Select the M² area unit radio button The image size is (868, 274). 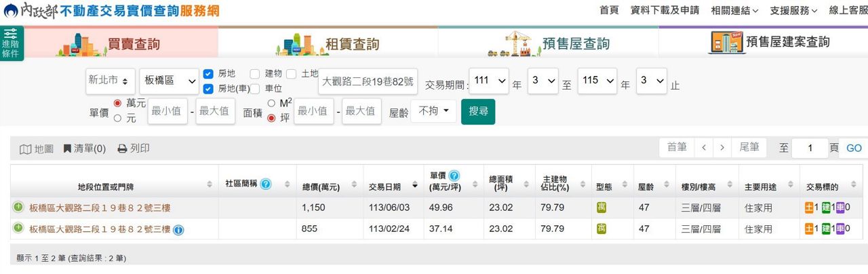pyautogui.click(x=272, y=103)
